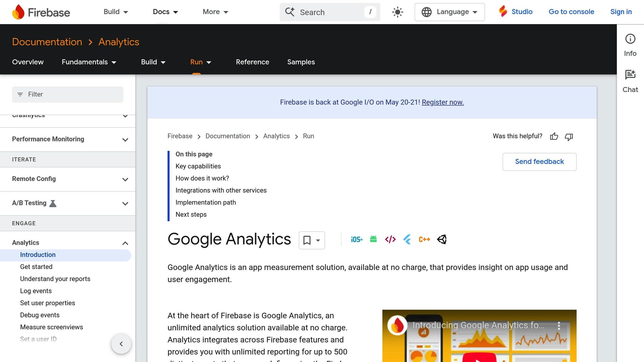Select the Android platform icon
This screenshot has height=362, width=644.
point(373,239)
